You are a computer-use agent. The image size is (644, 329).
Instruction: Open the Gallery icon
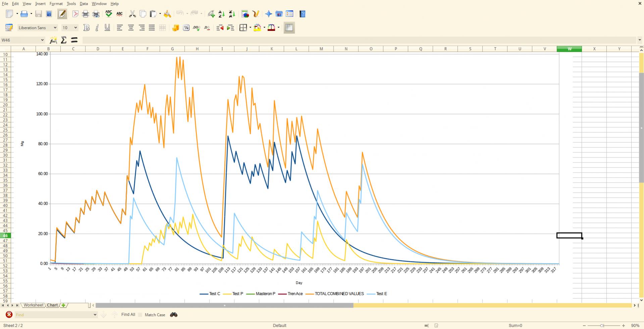tap(279, 14)
